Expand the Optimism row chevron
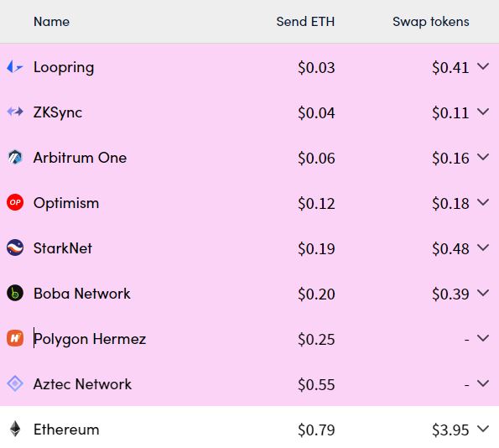This screenshot has height=448, width=499. [483, 202]
